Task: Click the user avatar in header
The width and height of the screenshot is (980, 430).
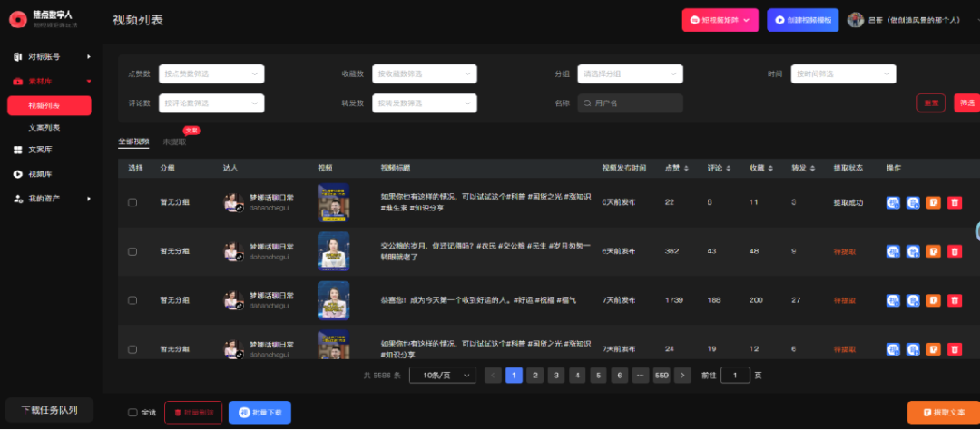Action: coord(855,20)
